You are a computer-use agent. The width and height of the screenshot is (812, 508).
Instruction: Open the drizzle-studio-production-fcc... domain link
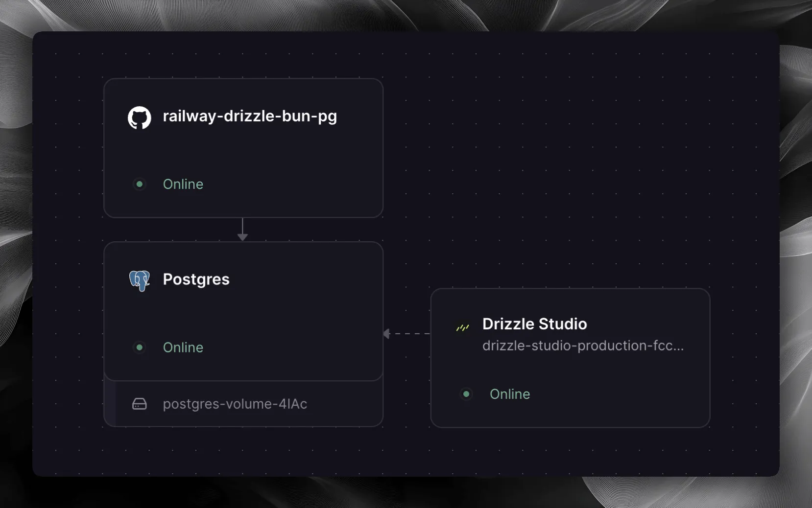coord(583,346)
